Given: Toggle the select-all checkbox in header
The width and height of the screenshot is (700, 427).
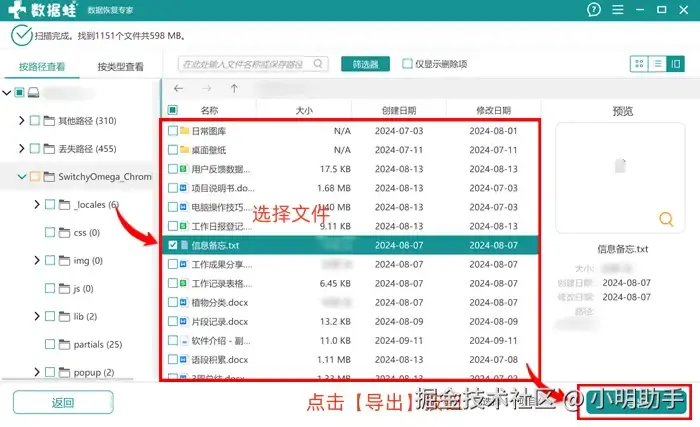Looking at the screenshot, I should click(173, 110).
